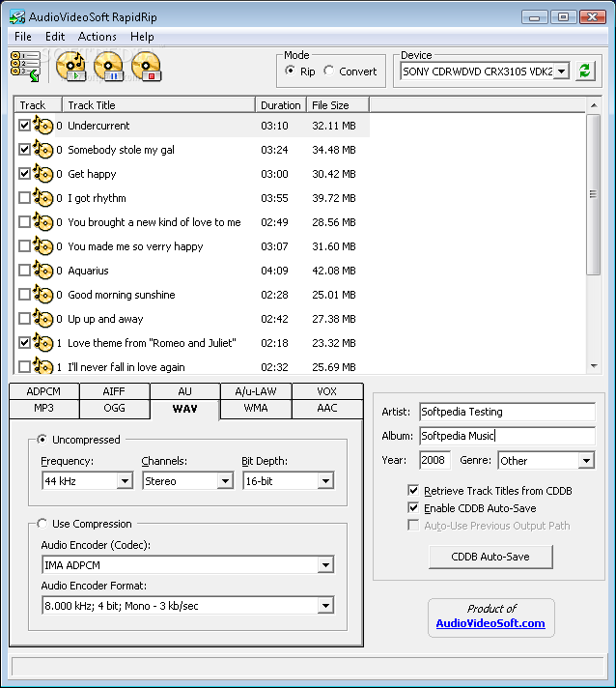Open the Actions menu
Viewport: 616px width, 688px height.
97,37
